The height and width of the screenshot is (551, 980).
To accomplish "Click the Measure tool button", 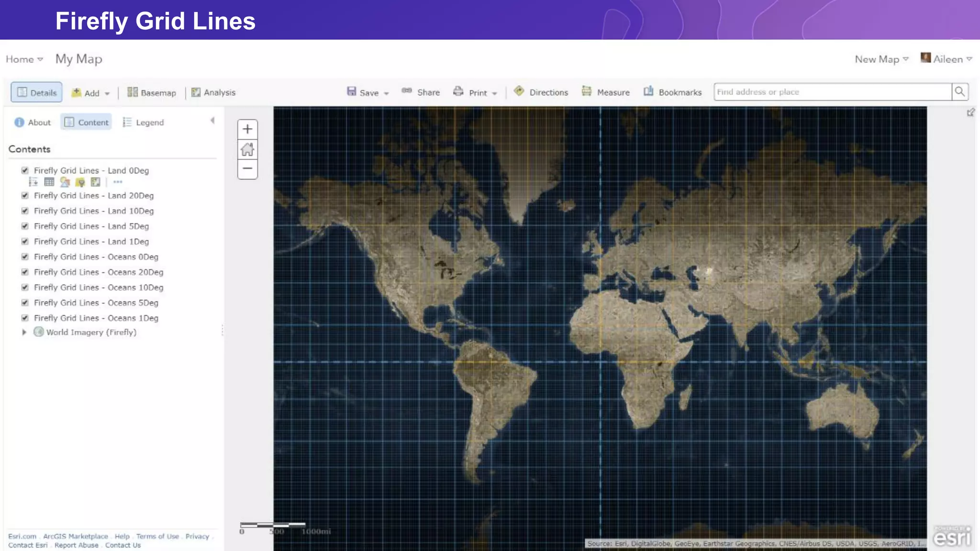I will 606,92.
